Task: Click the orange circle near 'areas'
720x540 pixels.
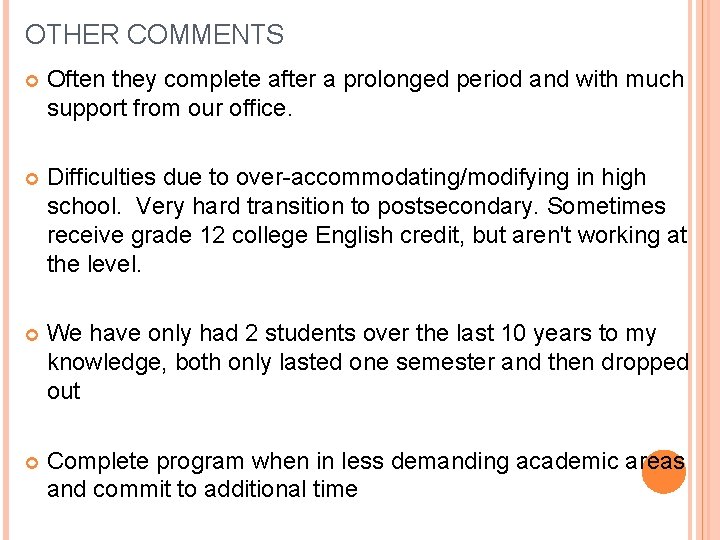Action: [x=664, y=472]
